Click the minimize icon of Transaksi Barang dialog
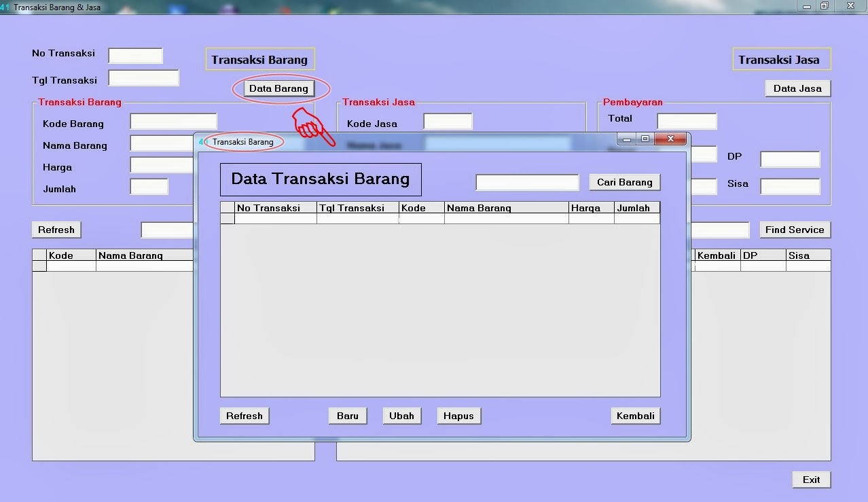 tap(626, 139)
